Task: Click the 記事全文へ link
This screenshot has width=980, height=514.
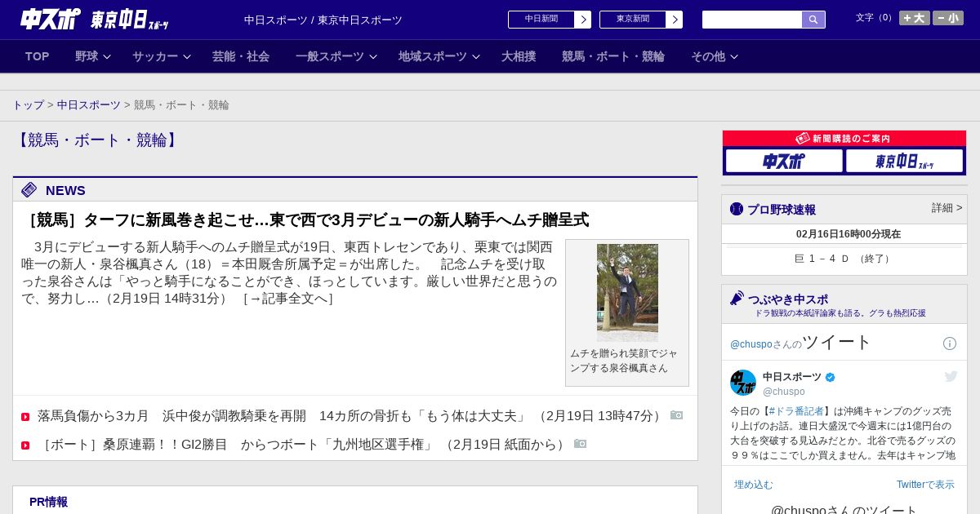Action: (x=288, y=299)
